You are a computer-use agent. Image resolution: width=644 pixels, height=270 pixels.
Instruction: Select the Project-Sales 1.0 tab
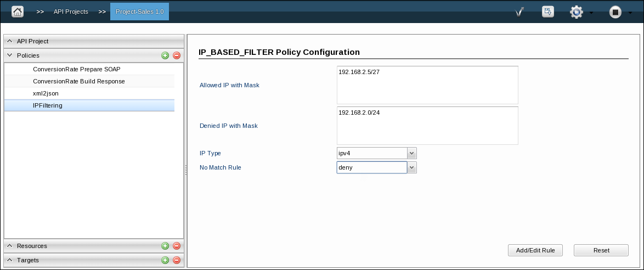coord(140,12)
